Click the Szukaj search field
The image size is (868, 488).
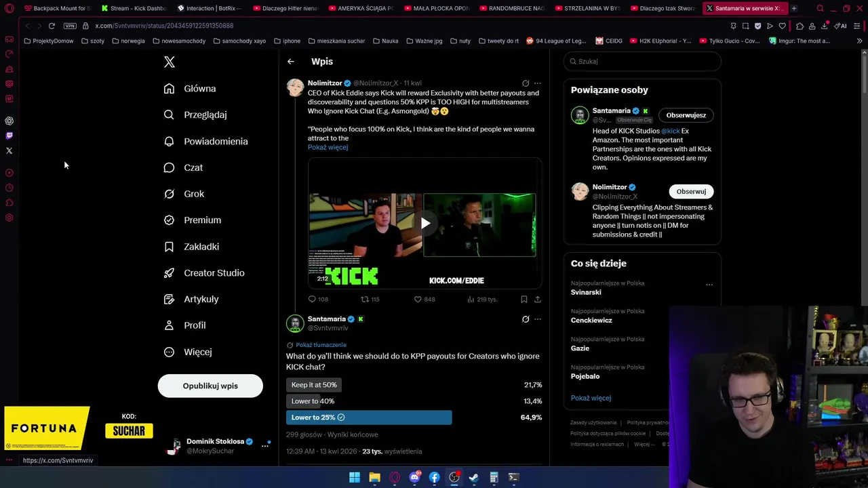point(642,62)
